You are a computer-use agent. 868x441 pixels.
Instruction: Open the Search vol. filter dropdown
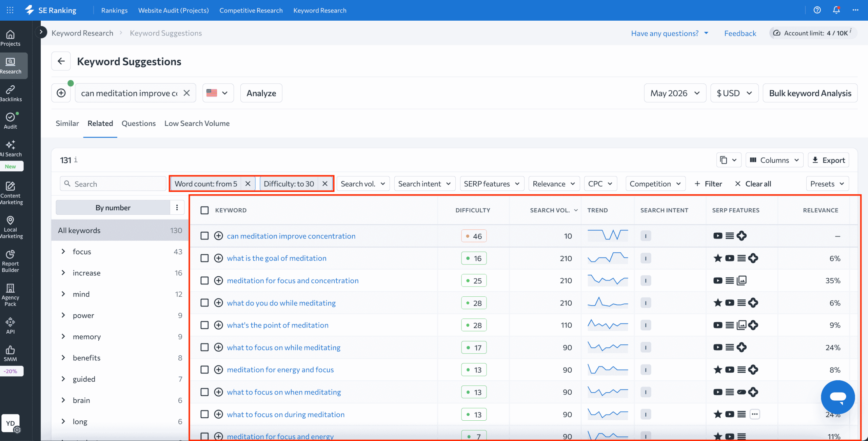tap(363, 184)
